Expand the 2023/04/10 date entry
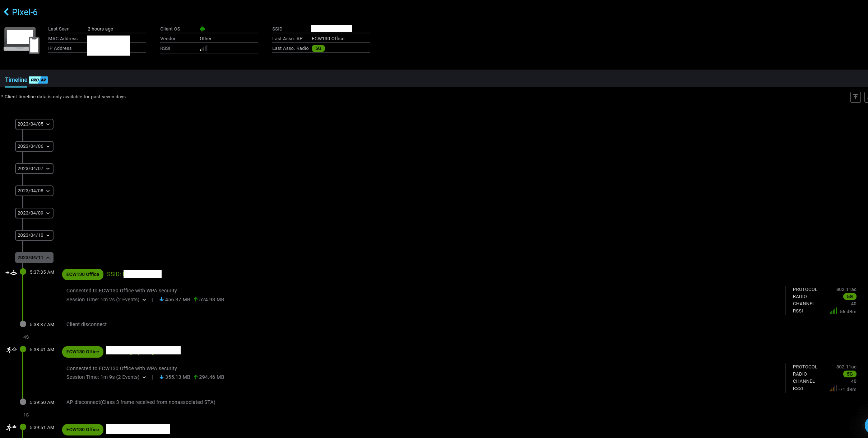 point(34,235)
